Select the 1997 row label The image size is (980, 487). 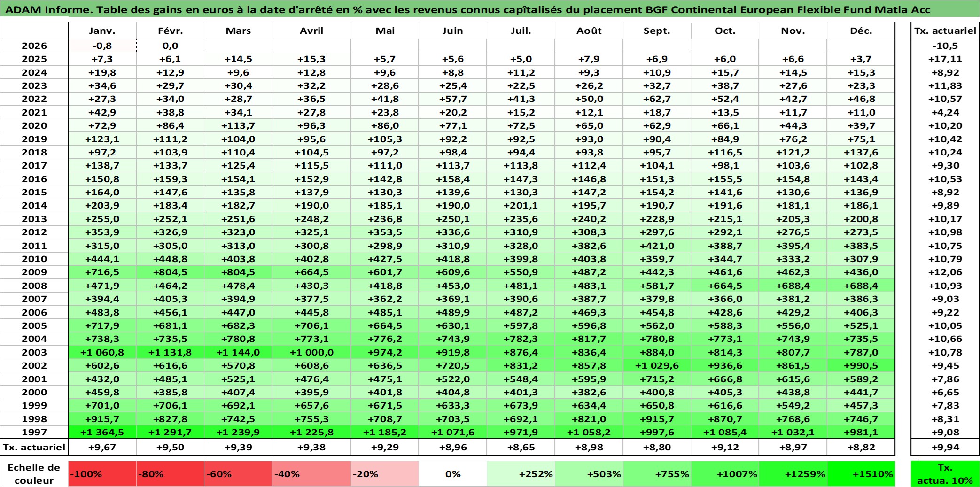pyautogui.click(x=34, y=433)
